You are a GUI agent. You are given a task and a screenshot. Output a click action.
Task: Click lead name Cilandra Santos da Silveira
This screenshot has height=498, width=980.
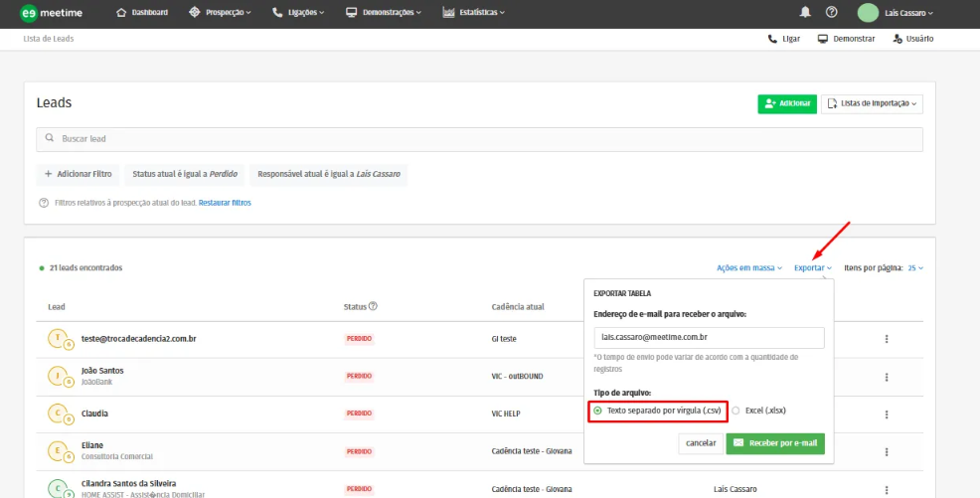coord(129,484)
